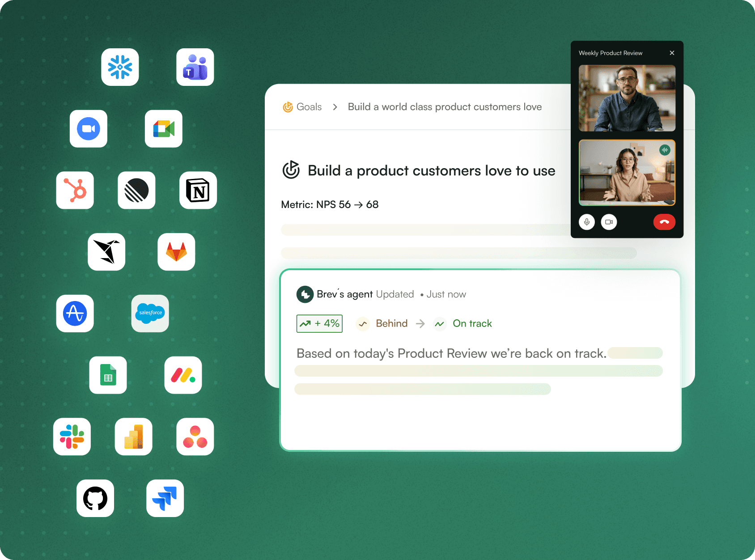Click breadcrumb chevron after Goals
Image resolution: width=755 pixels, height=560 pixels.
335,107
